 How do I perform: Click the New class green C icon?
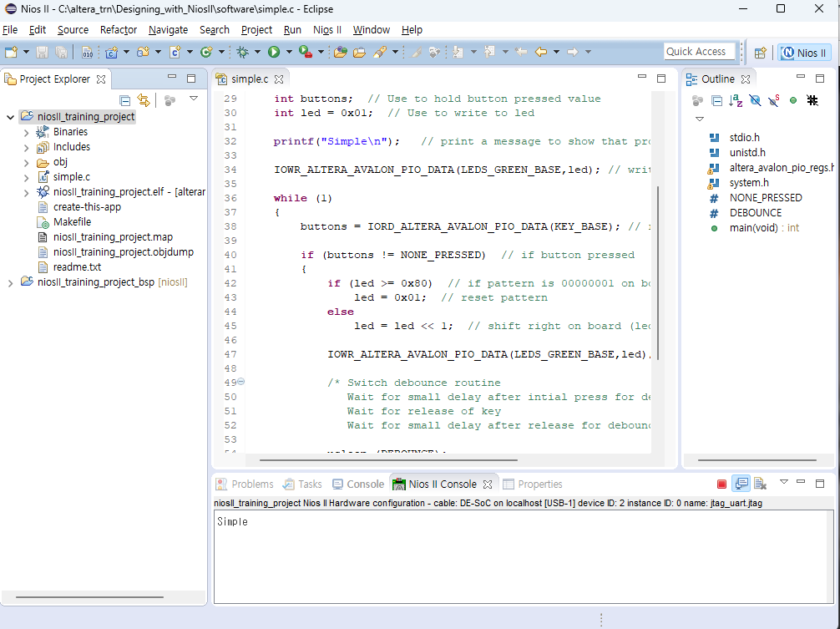[x=206, y=52]
